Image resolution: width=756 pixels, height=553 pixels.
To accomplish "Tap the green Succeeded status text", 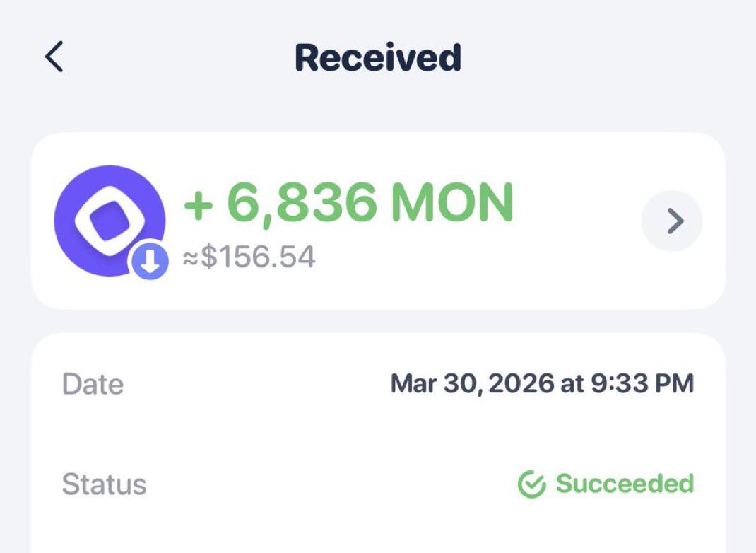I will 625,484.
